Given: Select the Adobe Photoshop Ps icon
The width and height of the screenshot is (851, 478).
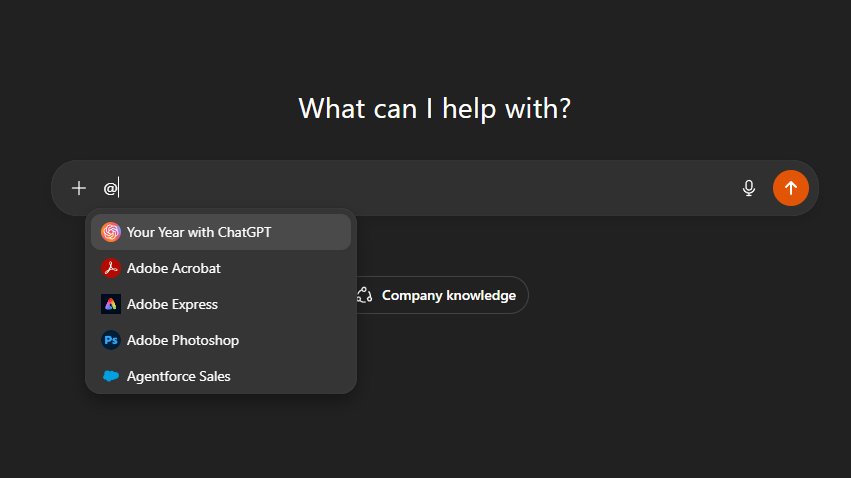Looking at the screenshot, I should 111,340.
